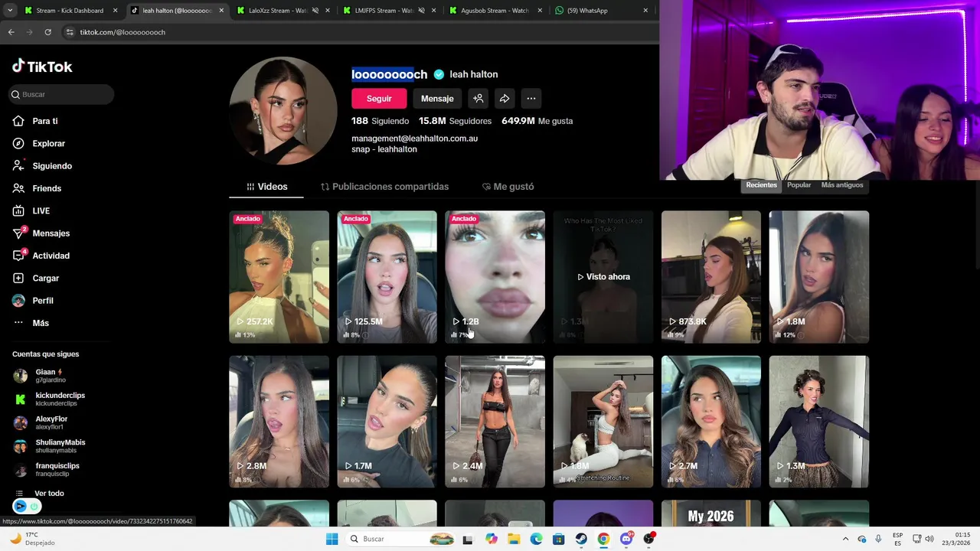Open Discord from the taskbar

(x=626, y=539)
